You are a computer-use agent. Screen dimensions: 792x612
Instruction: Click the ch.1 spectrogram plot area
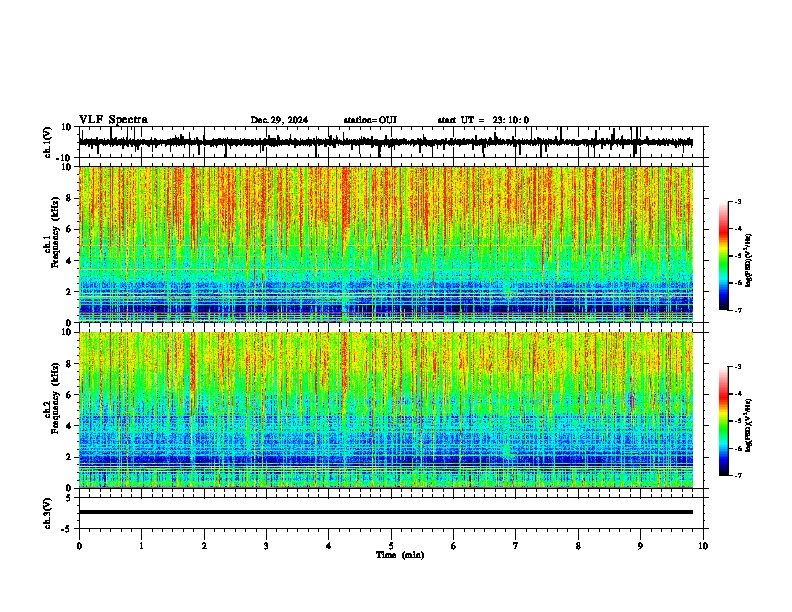coord(386,244)
